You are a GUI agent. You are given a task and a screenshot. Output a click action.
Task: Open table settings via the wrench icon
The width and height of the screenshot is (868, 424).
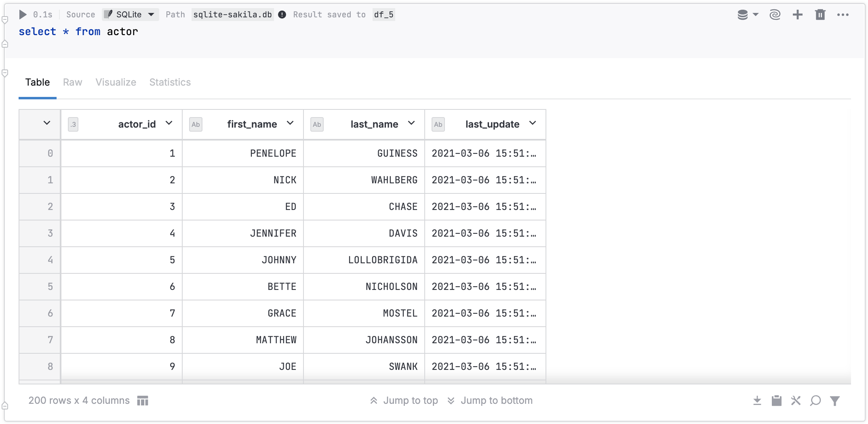(796, 401)
